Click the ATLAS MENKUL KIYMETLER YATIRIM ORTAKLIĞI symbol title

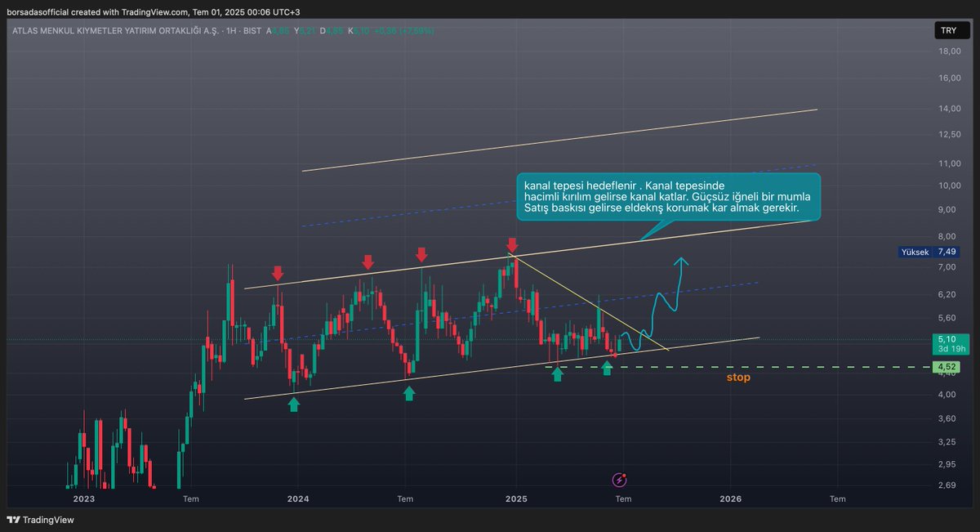pyautogui.click(x=115, y=30)
